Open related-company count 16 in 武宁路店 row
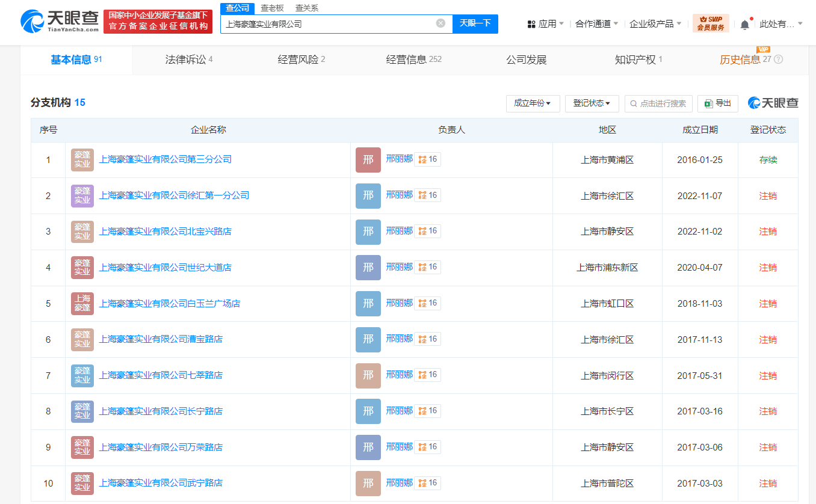Image resolution: width=816 pixels, height=504 pixels. [428, 483]
